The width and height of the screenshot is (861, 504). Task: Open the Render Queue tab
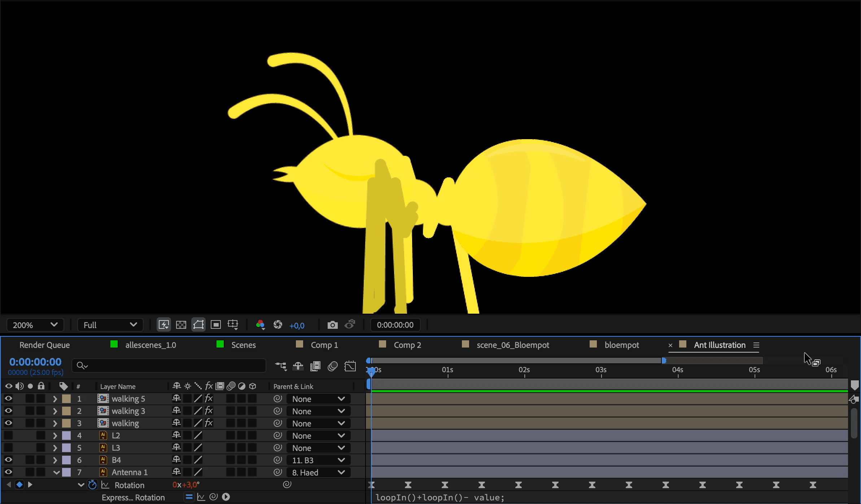tap(44, 345)
